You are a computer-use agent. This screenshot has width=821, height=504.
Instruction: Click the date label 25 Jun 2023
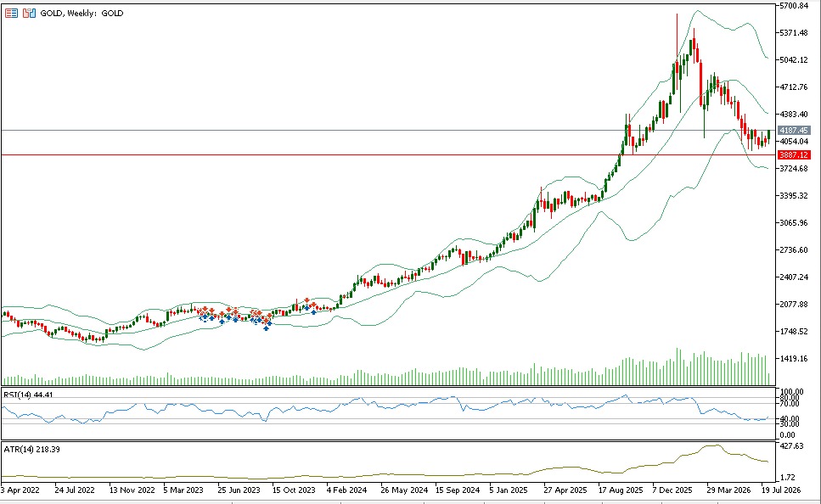(x=239, y=490)
